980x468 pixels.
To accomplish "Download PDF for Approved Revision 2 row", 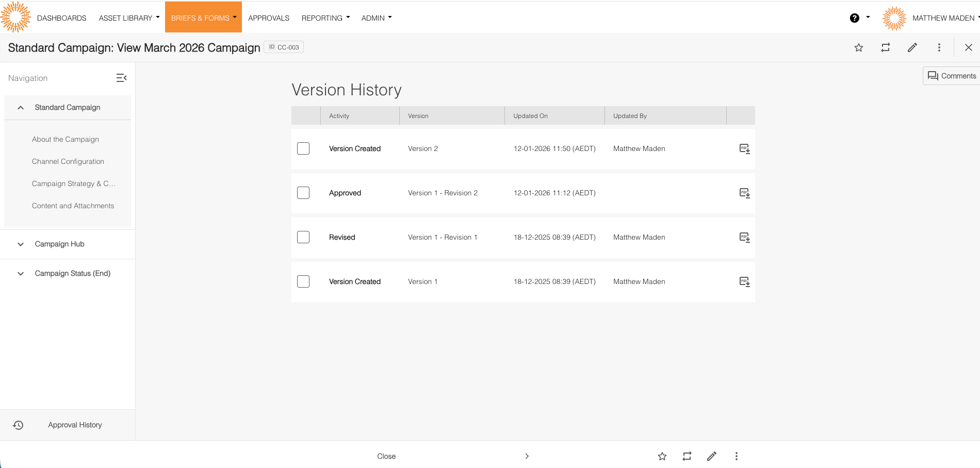I will (744, 193).
